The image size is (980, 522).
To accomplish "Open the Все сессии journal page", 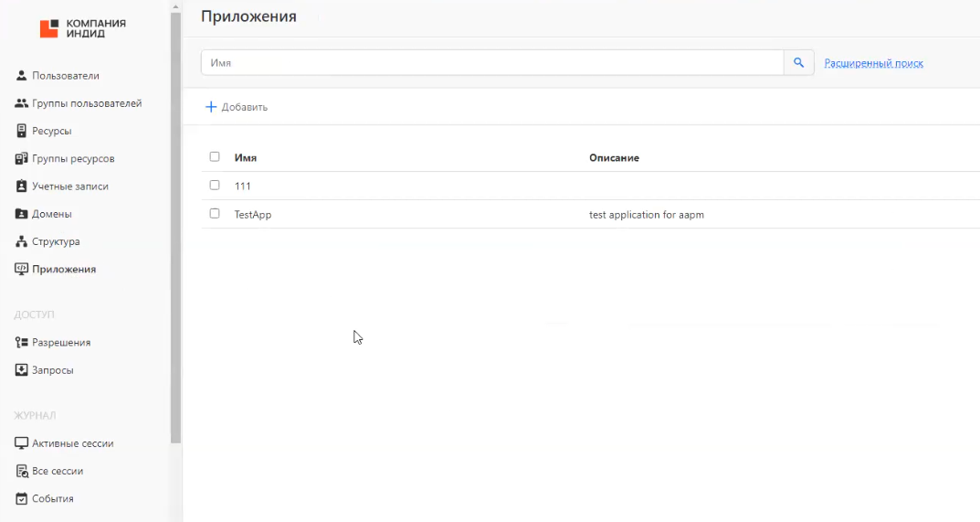I will [x=58, y=472].
